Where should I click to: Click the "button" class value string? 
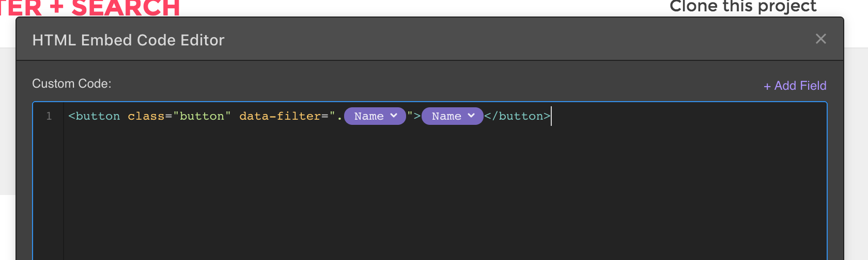(x=202, y=116)
